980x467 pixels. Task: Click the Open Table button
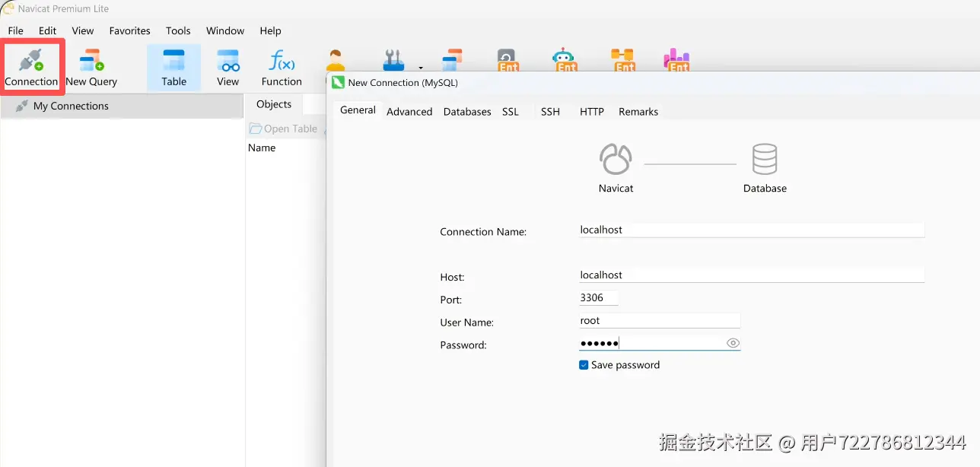pyautogui.click(x=283, y=129)
